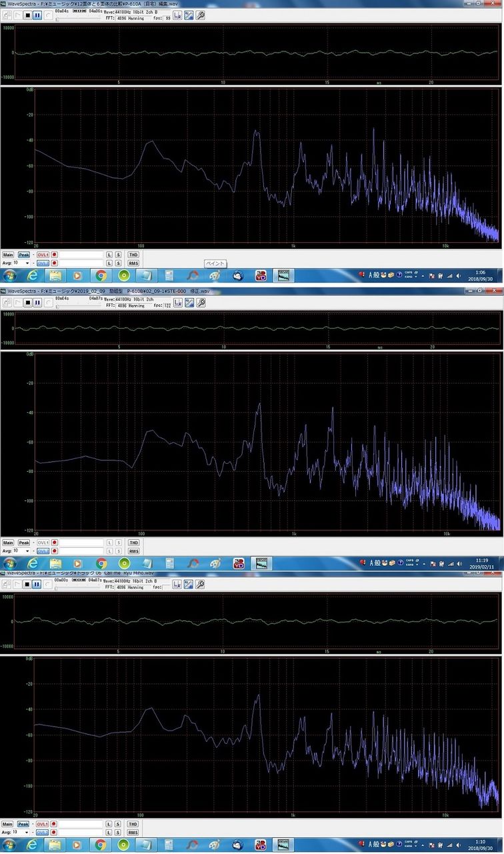Click THD button in Call me window
The width and height of the screenshot is (504, 854).
click(x=133, y=825)
